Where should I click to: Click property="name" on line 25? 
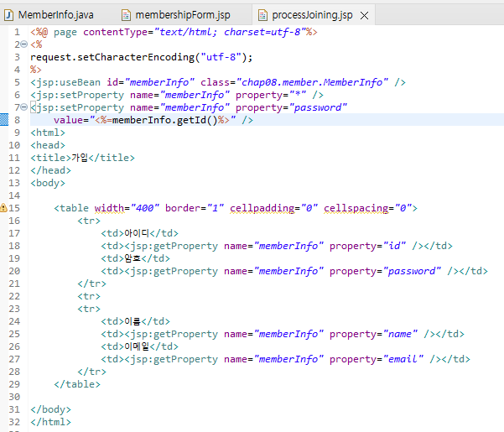click(373, 335)
